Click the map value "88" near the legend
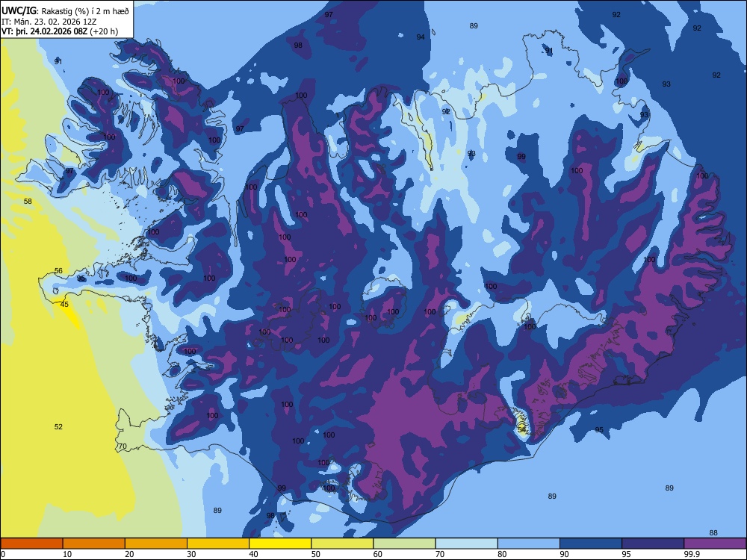This screenshot has height=560, width=747. point(713,533)
